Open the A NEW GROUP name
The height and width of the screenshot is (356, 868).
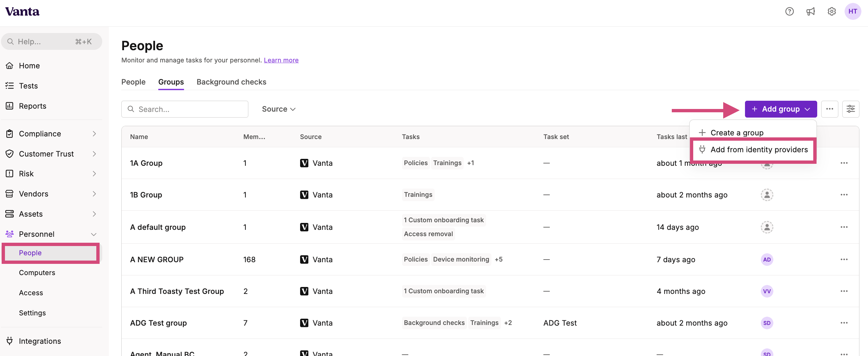(157, 260)
